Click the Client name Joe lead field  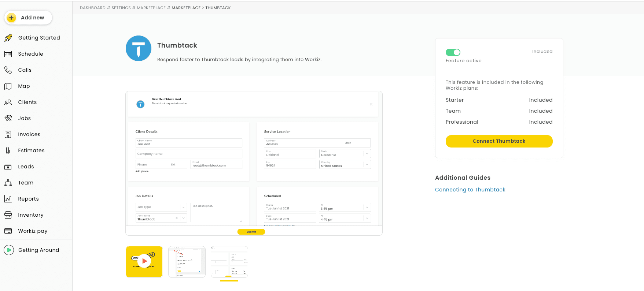(x=189, y=143)
